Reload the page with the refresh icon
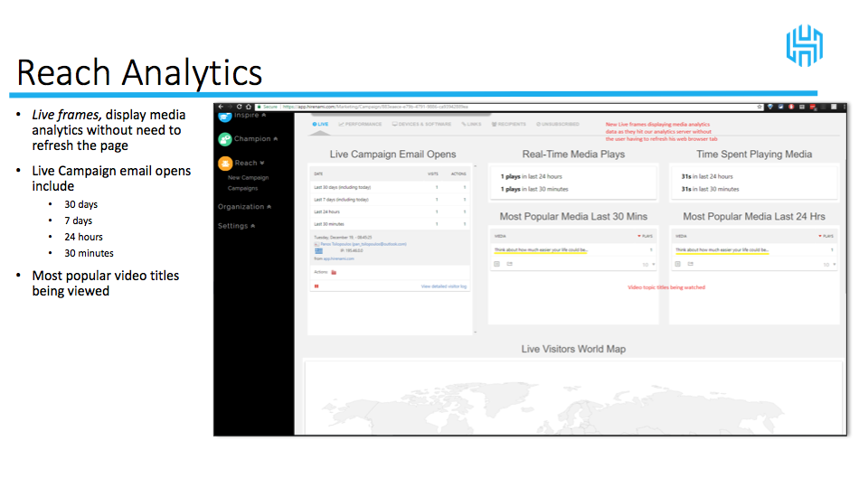The height and width of the screenshot is (488, 868). [x=240, y=107]
